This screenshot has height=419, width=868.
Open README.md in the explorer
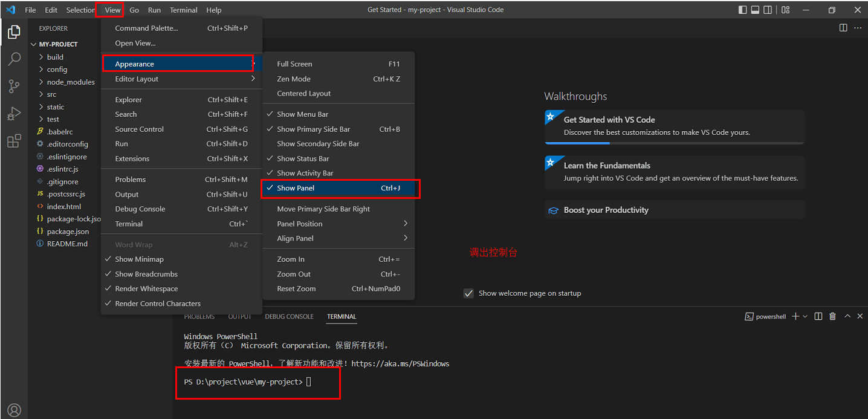pyautogui.click(x=67, y=244)
